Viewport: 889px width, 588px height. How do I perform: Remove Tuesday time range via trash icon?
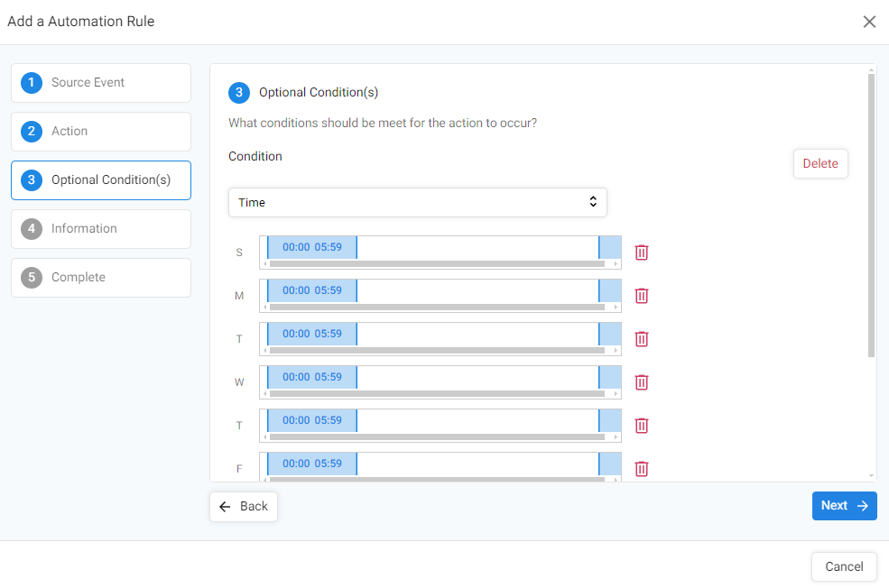(x=641, y=339)
